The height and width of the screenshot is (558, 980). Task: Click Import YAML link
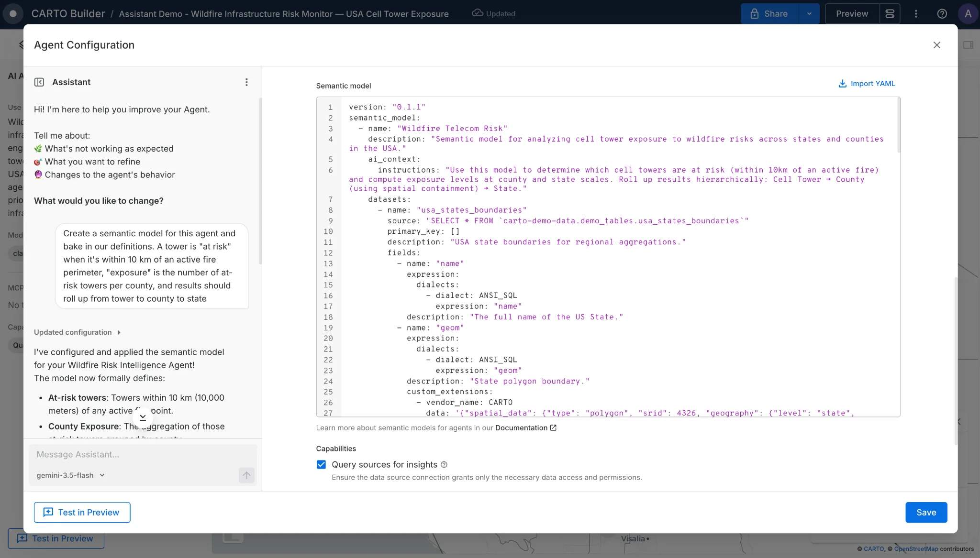(x=872, y=84)
